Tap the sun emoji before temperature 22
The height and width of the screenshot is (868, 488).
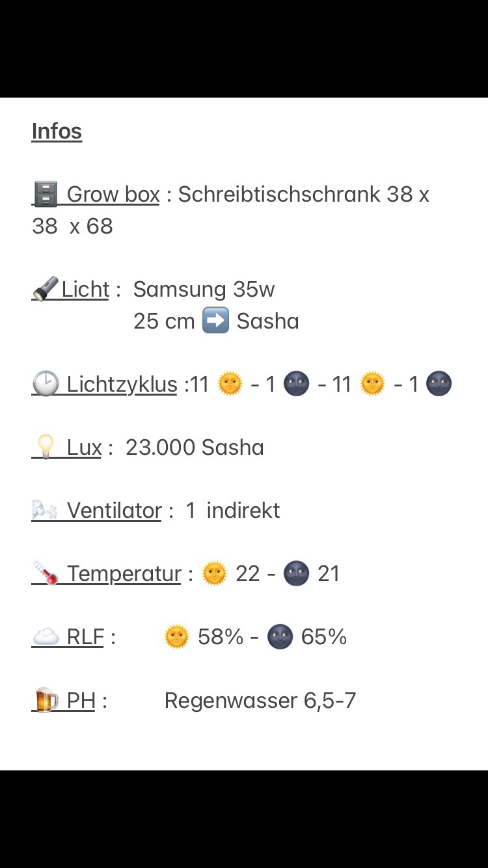(215, 573)
